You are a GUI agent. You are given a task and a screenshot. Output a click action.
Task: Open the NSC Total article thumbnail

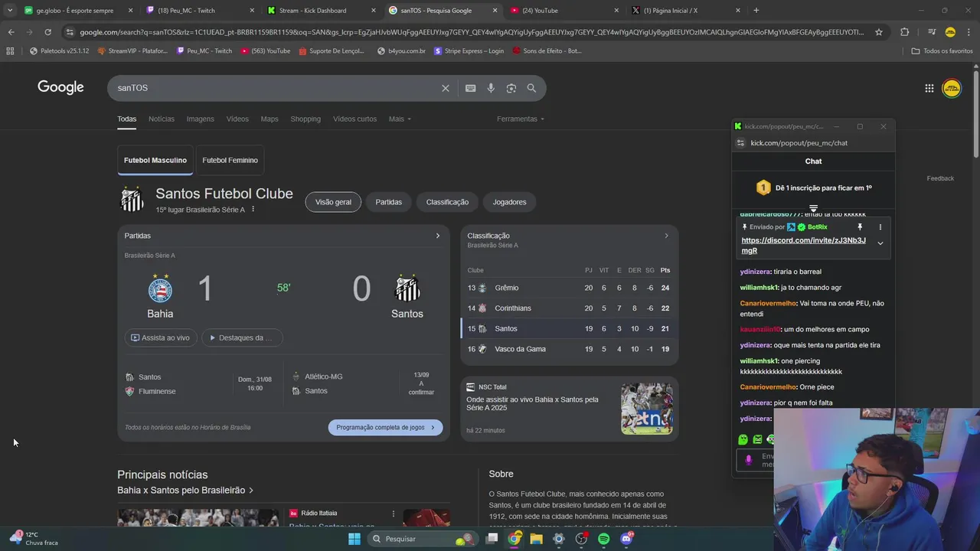(x=647, y=409)
